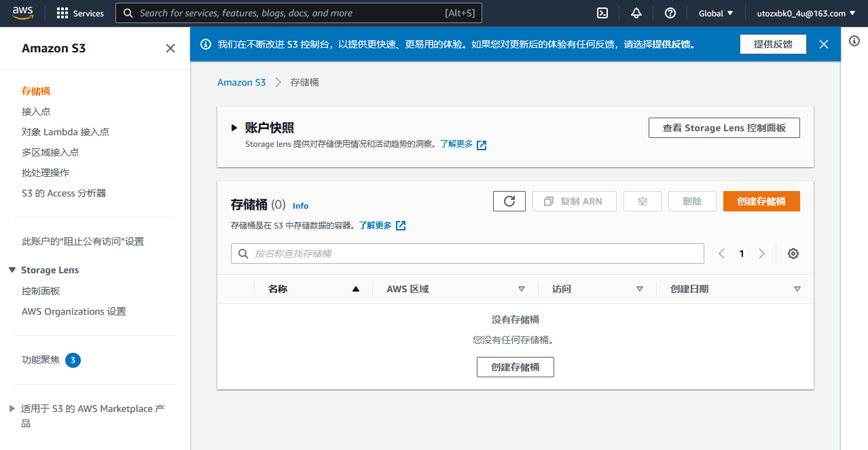868x450 pixels.
Task: Open 多区域接入点 in sidebar
Action: 50,152
